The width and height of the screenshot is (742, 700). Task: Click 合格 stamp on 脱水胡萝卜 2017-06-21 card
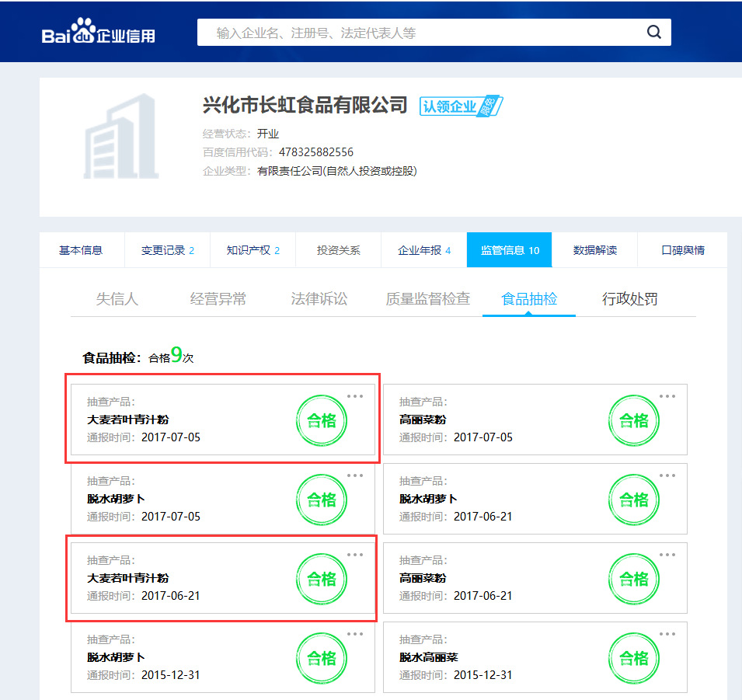[x=634, y=500]
